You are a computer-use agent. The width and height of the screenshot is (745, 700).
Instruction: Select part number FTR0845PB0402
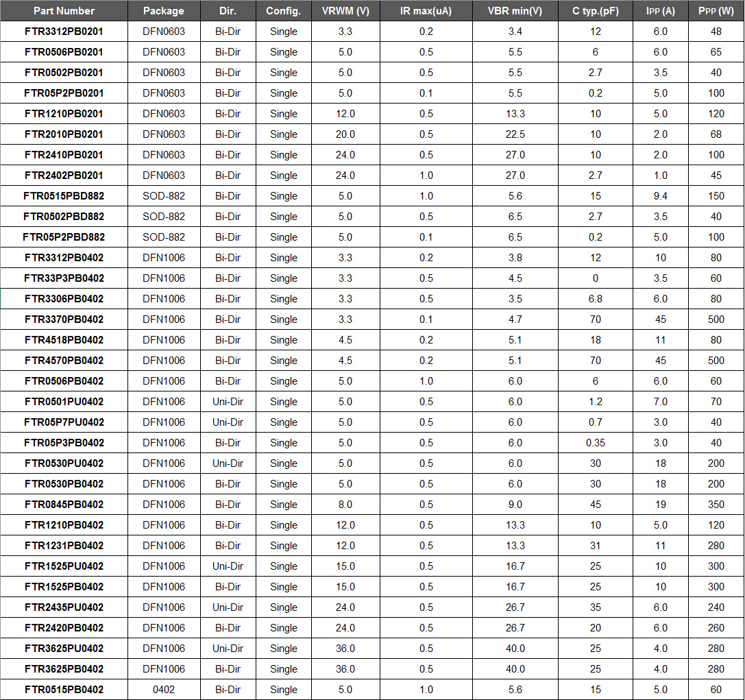[x=64, y=505]
